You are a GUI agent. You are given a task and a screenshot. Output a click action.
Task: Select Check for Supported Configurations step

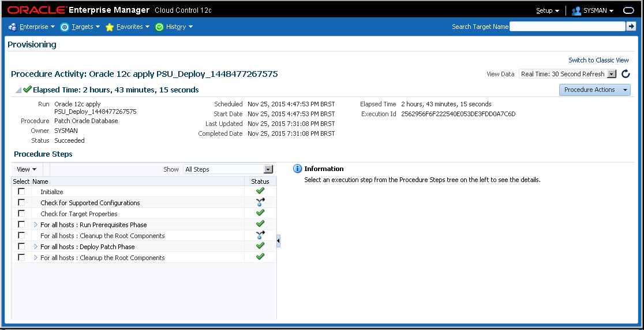(90, 203)
